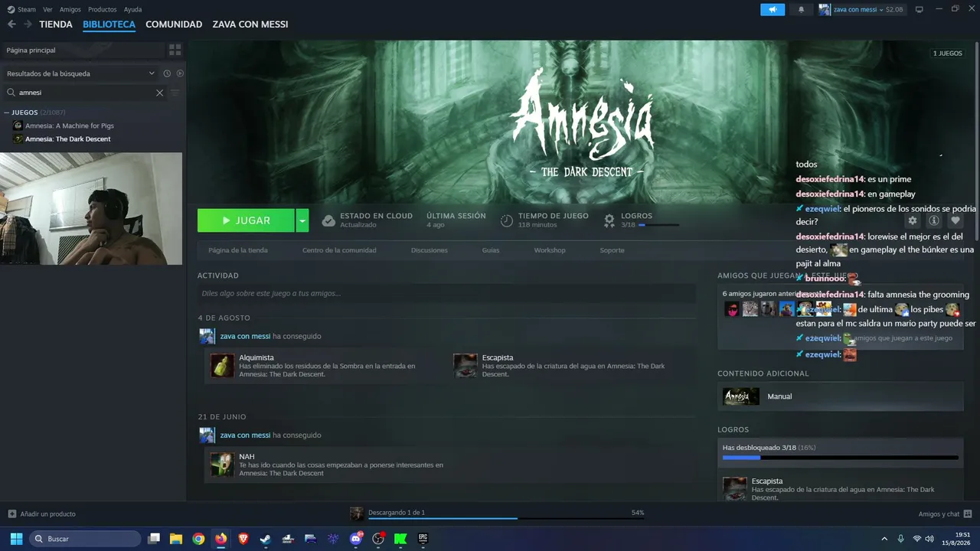Focus the Windows taskbar search box
Screen dimensions: 980x551
pos(85,539)
